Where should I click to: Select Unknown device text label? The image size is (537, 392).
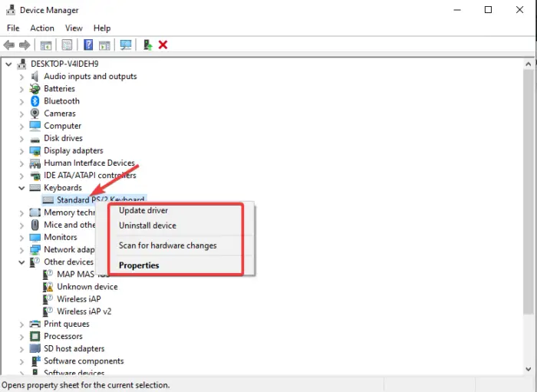[x=87, y=287]
